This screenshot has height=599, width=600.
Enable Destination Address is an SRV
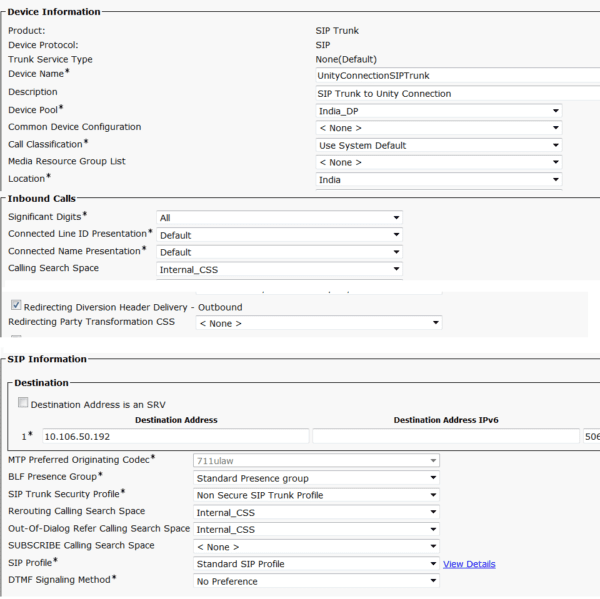(x=23, y=404)
